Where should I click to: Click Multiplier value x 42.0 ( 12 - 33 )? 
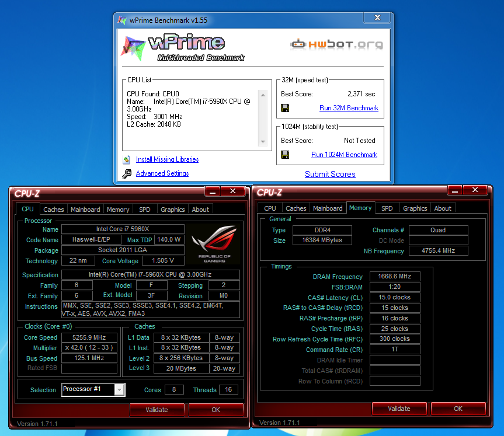pos(89,348)
